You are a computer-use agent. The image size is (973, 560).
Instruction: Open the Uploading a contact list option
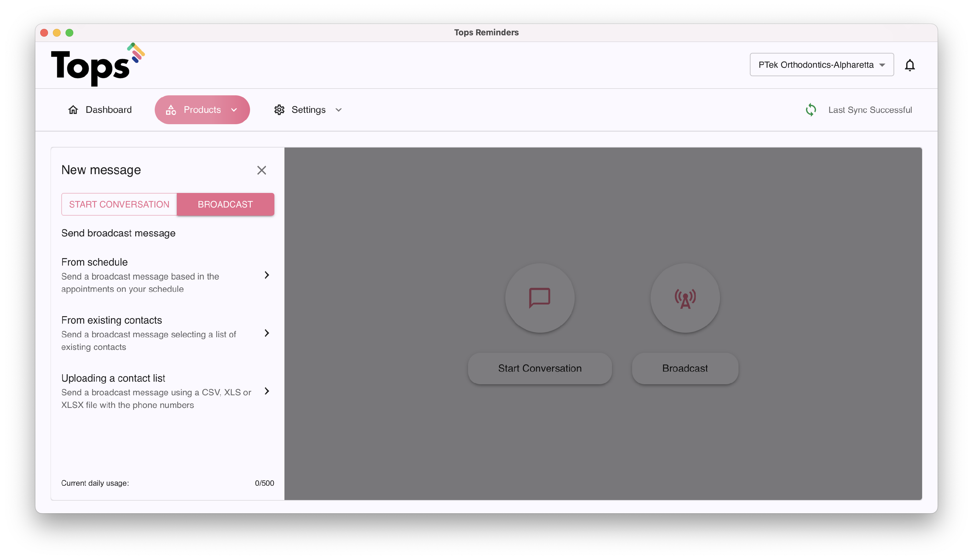pyautogui.click(x=165, y=391)
